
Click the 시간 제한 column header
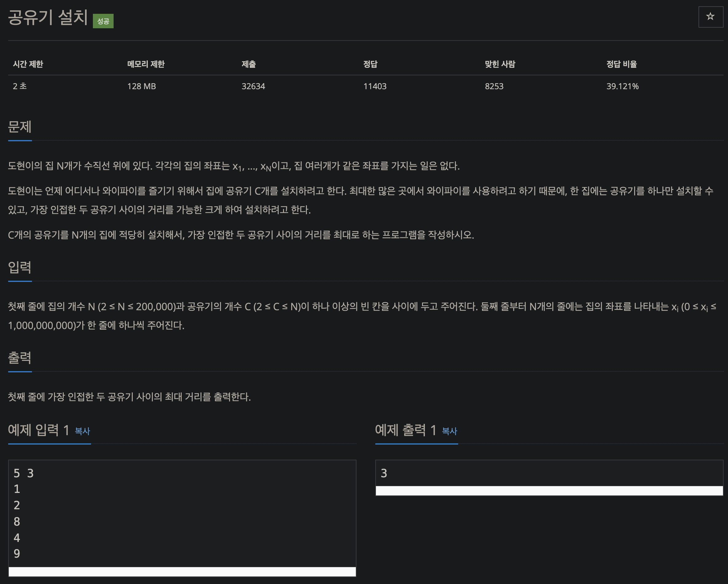[x=28, y=64]
